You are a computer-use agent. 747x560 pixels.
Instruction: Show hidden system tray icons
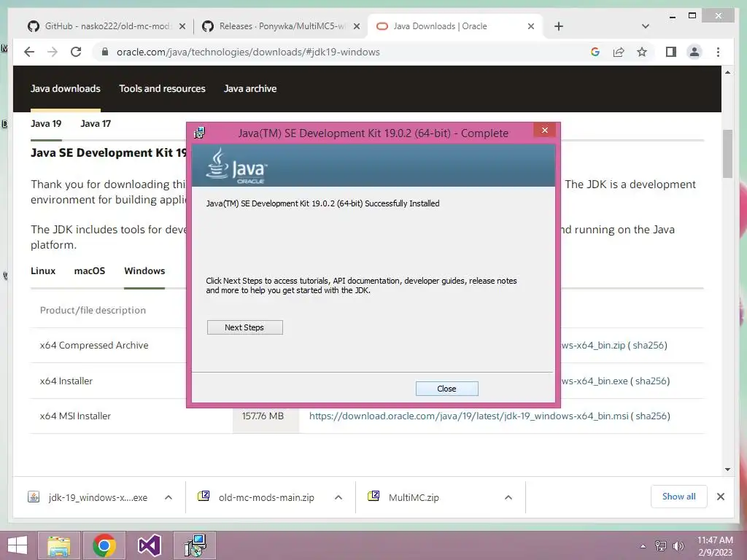tap(643, 545)
